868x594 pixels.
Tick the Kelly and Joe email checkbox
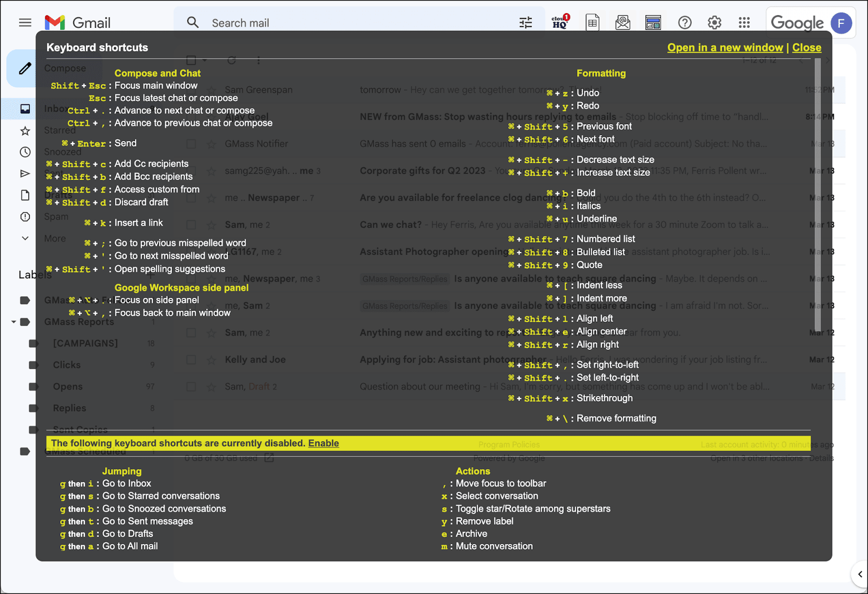click(191, 360)
